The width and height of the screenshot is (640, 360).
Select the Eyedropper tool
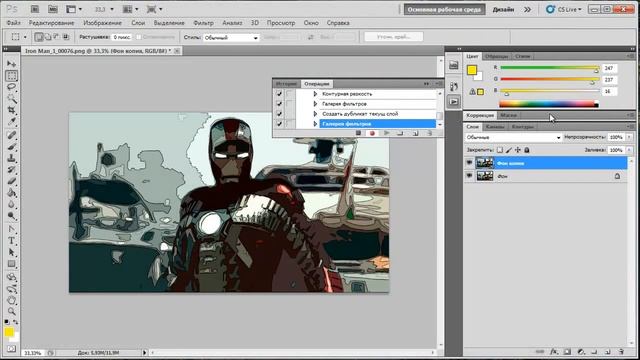pos(11,122)
